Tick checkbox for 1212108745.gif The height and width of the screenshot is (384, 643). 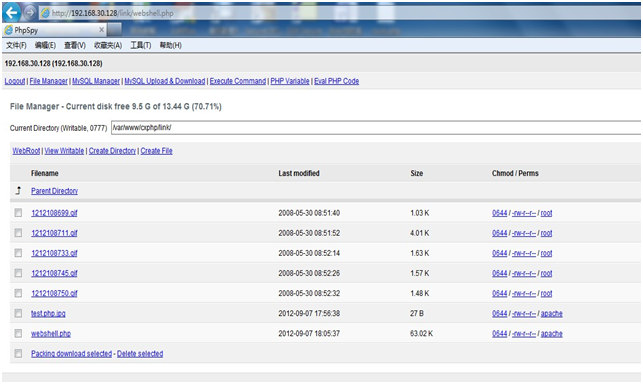[x=18, y=273]
